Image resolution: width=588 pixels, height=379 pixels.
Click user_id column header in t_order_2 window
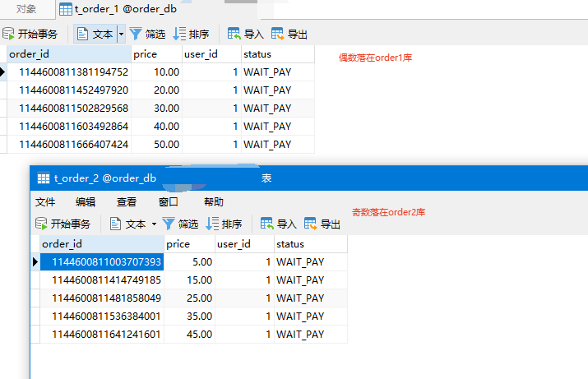(244, 244)
